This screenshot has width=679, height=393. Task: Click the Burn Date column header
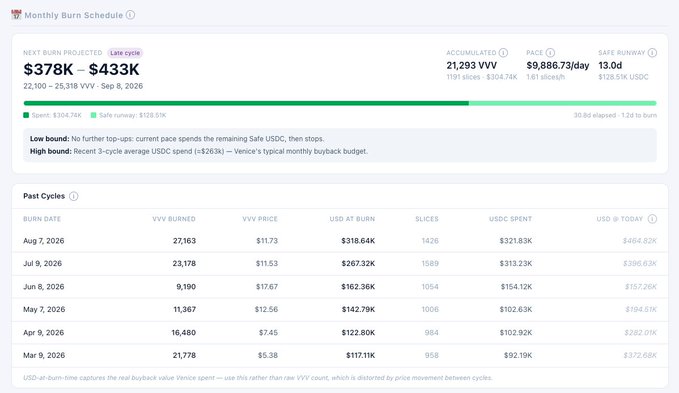click(x=42, y=219)
